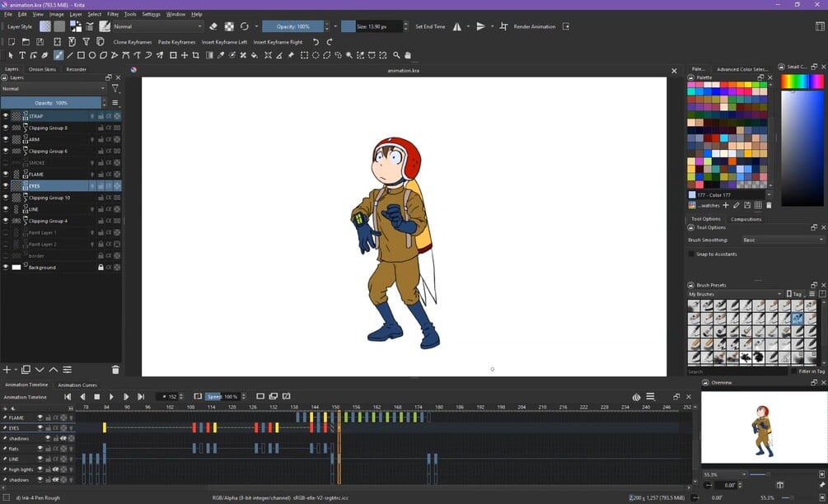This screenshot has height=504, width=828.
Task: Click the Clone Keyframes button
Action: pyautogui.click(x=133, y=42)
